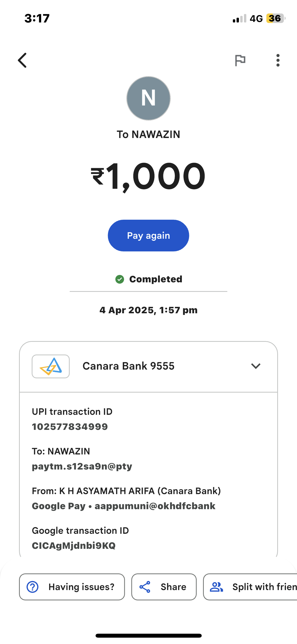Tap the Google transaction ID code
Image resolution: width=297 pixels, height=644 pixels.
(74, 546)
